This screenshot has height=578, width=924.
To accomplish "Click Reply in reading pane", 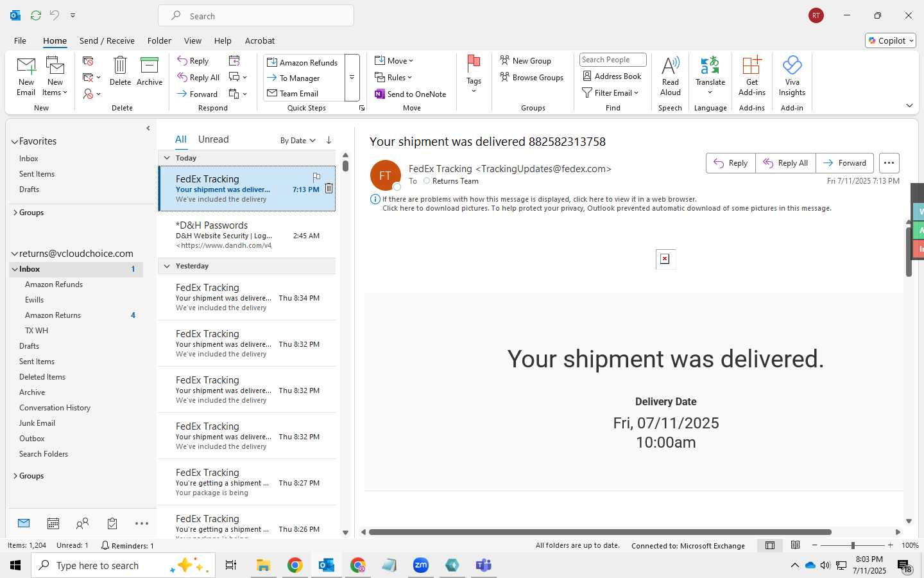I will pyautogui.click(x=731, y=163).
